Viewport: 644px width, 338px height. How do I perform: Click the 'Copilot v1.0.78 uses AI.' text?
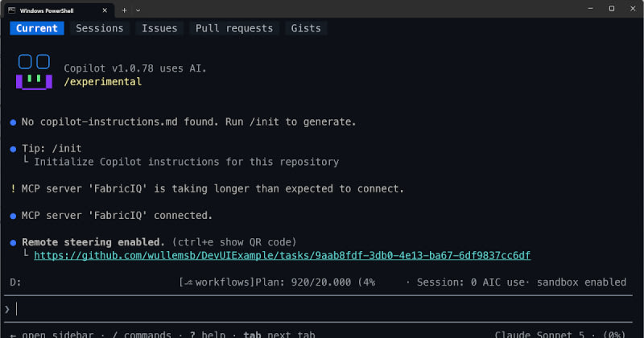(x=135, y=68)
